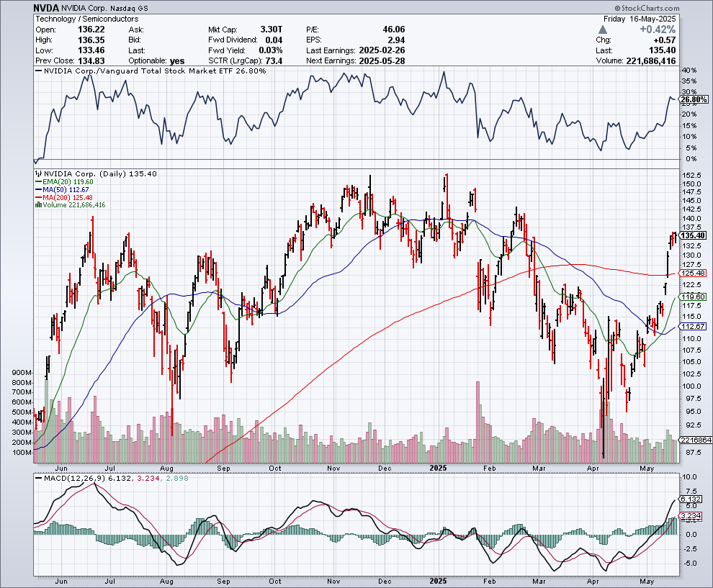Click the 152.5 tick on the price axis
713x588 pixels.
(x=691, y=176)
